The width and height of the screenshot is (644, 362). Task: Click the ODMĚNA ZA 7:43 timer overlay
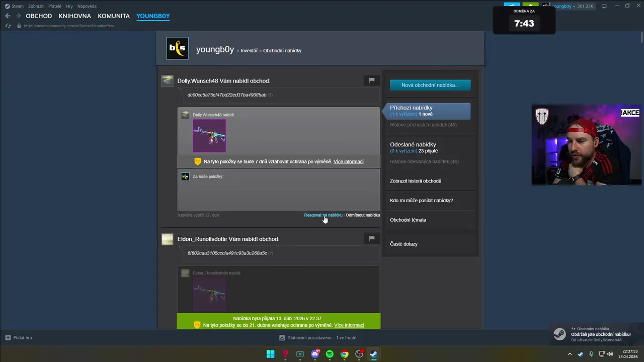[x=524, y=20]
